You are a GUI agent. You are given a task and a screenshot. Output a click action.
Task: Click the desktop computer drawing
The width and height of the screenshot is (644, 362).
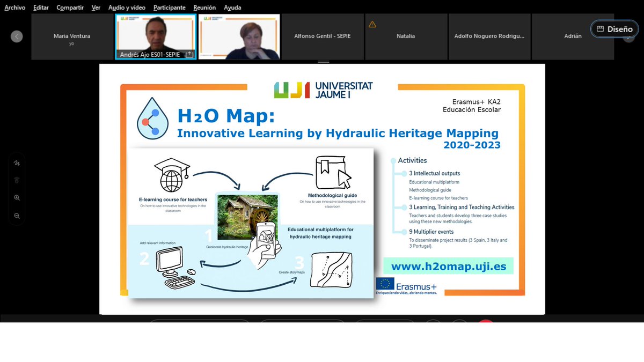click(x=176, y=267)
